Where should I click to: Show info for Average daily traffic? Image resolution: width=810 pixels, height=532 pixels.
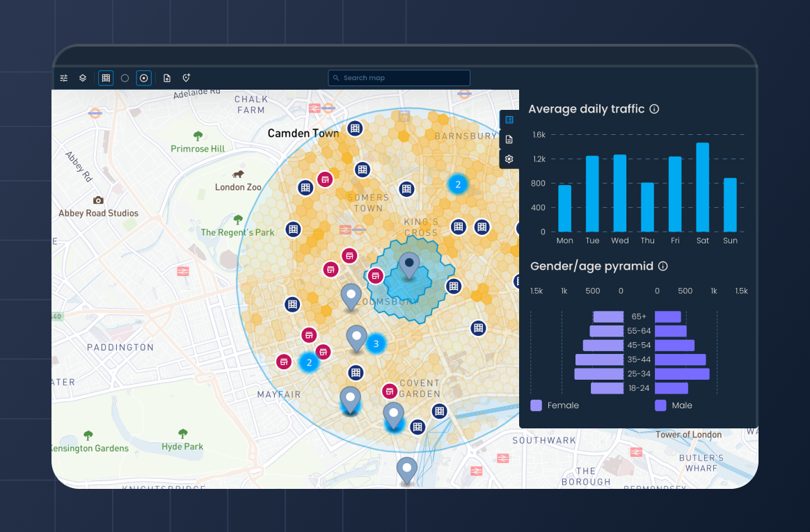[655, 109]
